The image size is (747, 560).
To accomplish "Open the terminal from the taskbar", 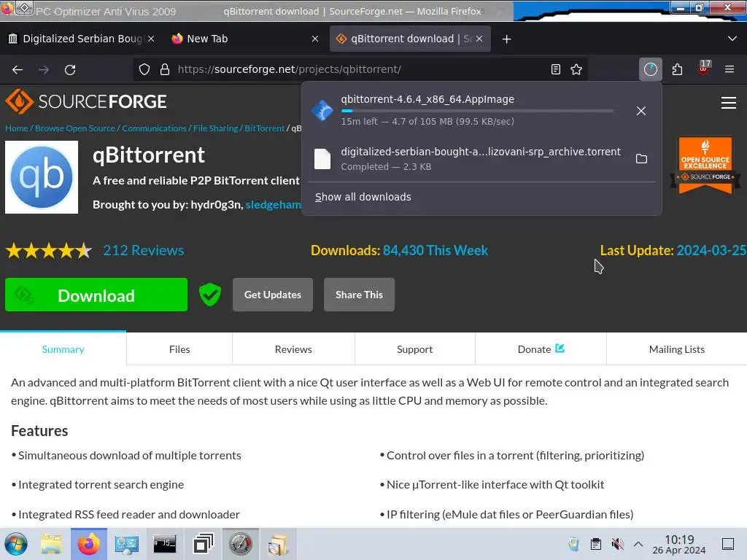I will 164,544.
